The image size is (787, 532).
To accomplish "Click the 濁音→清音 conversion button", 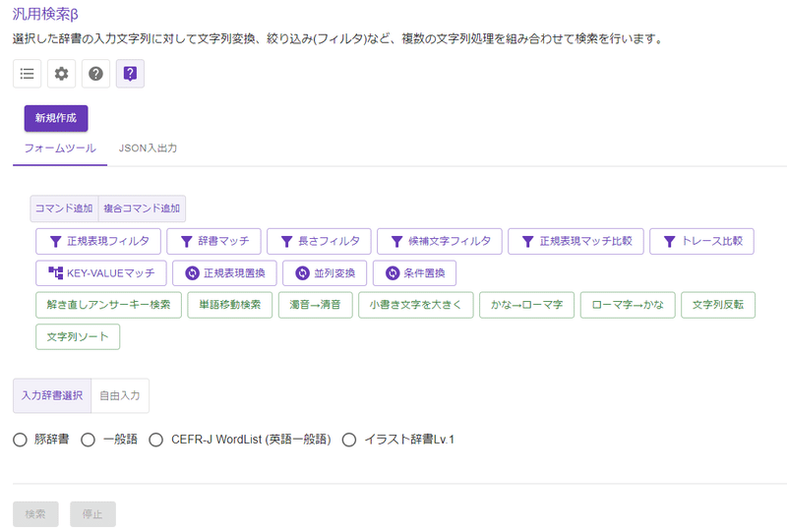I will (x=315, y=305).
